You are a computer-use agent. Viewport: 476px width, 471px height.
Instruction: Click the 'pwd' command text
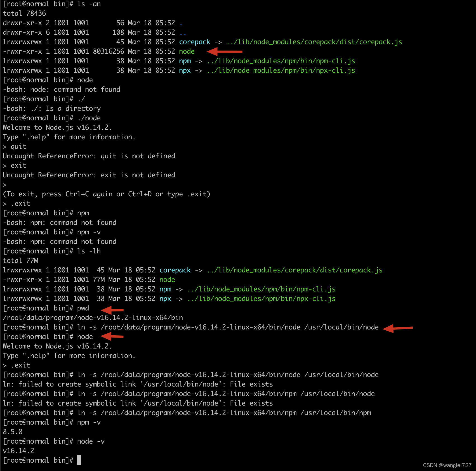point(83,308)
